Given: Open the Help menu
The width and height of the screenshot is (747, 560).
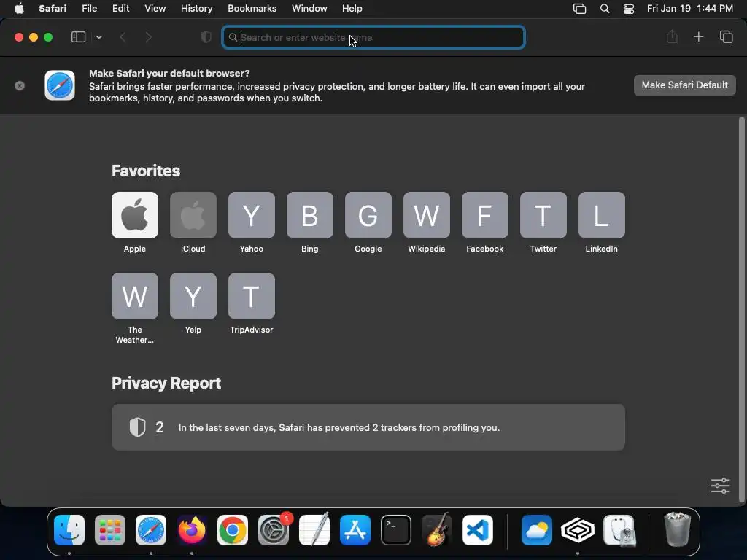Looking at the screenshot, I should click(352, 8).
